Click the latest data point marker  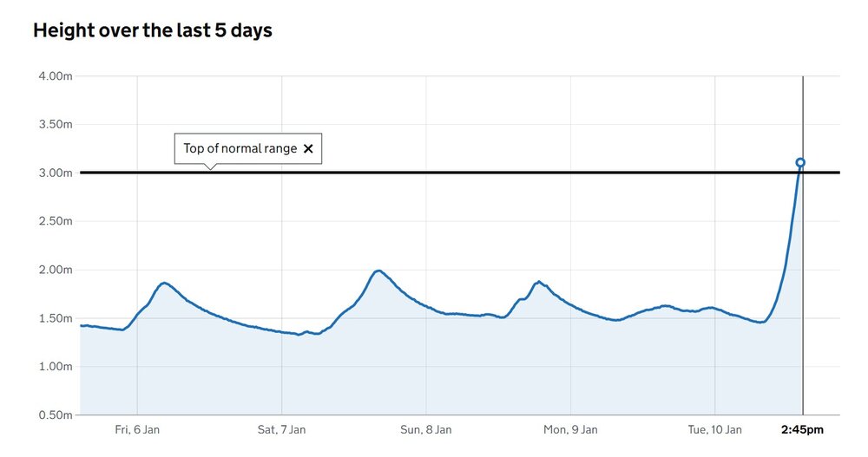pyautogui.click(x=800, y=163)
